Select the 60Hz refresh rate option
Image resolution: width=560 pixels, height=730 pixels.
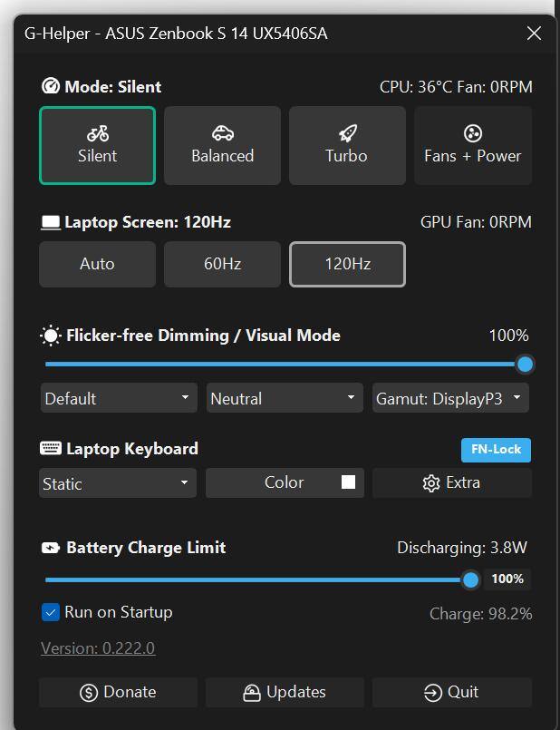pos(222,264)
